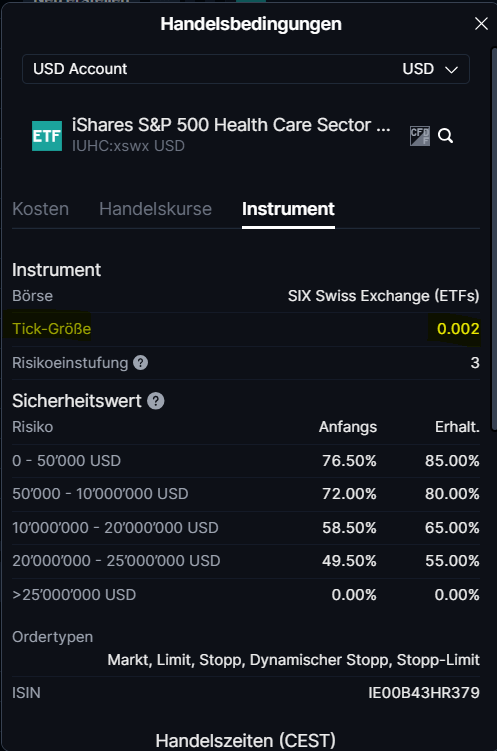Click the green ETF instrument badge
Screen dimensions: 497x751
tap(47, 136)
